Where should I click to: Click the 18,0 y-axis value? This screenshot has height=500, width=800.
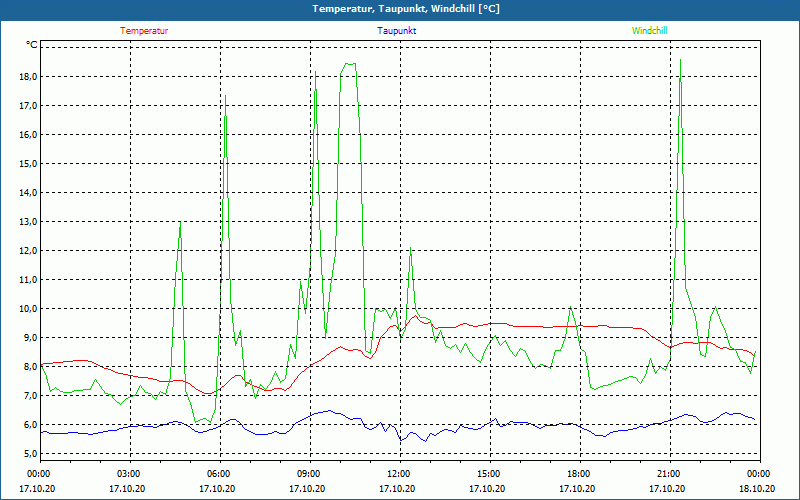[29, 77]
